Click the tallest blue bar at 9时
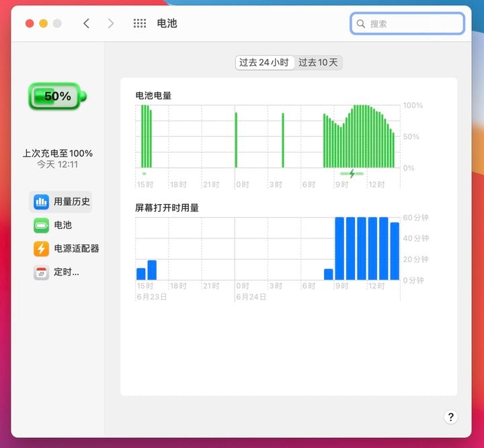This screenshot has height=448, width=484. [340, 248]
